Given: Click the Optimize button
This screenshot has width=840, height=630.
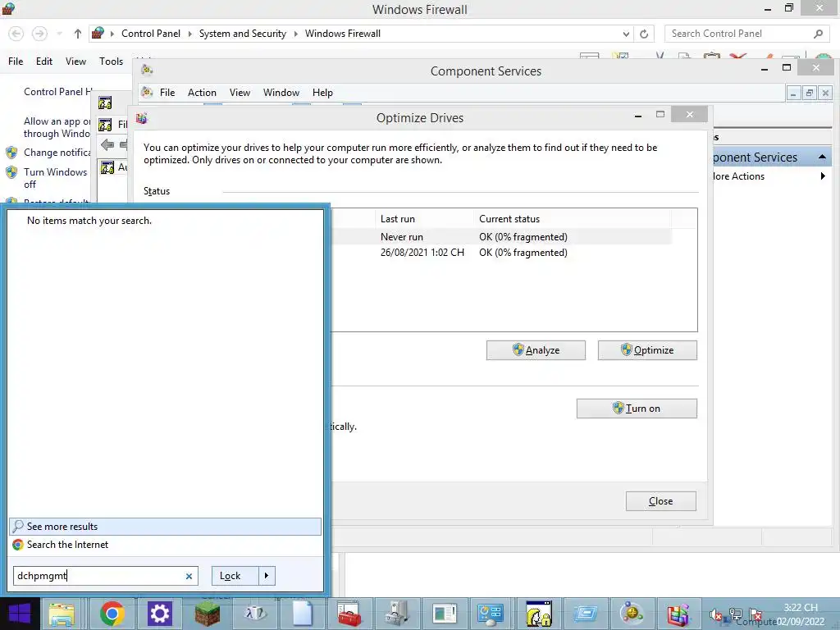Looking at the screenshot, I should pos(647,350).
